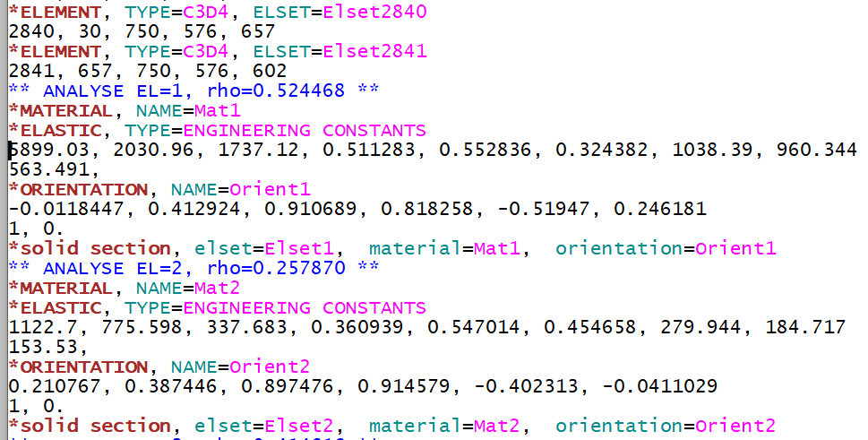Image resolution: width=868 pixels, height=440 pixels.
Task: Click value -0.51947
Action: click(543, 209)
